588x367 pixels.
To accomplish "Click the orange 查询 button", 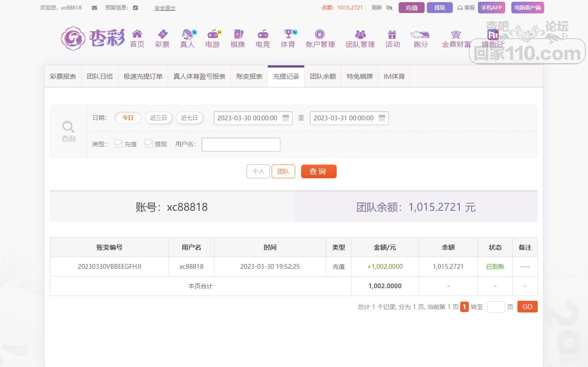I will [318, 171].
